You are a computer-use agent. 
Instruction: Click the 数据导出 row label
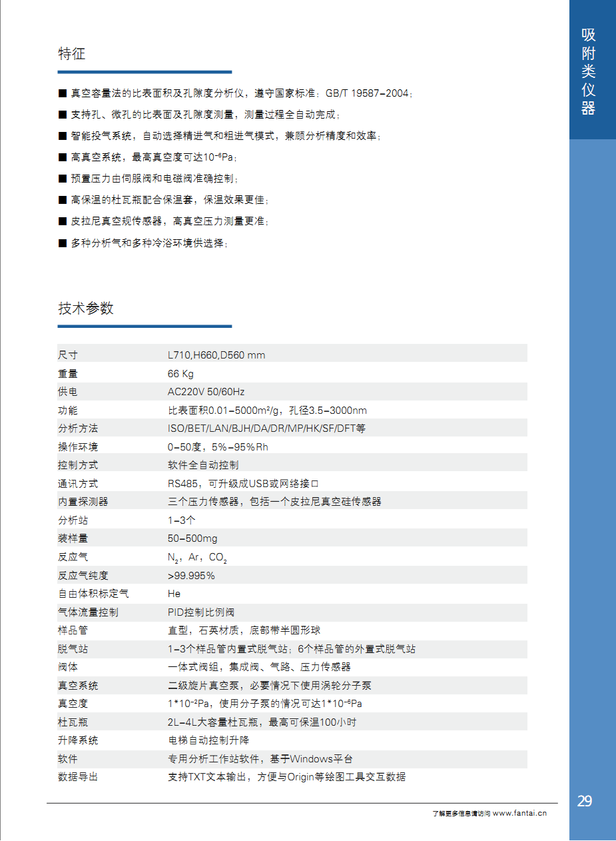coord(77,777)
